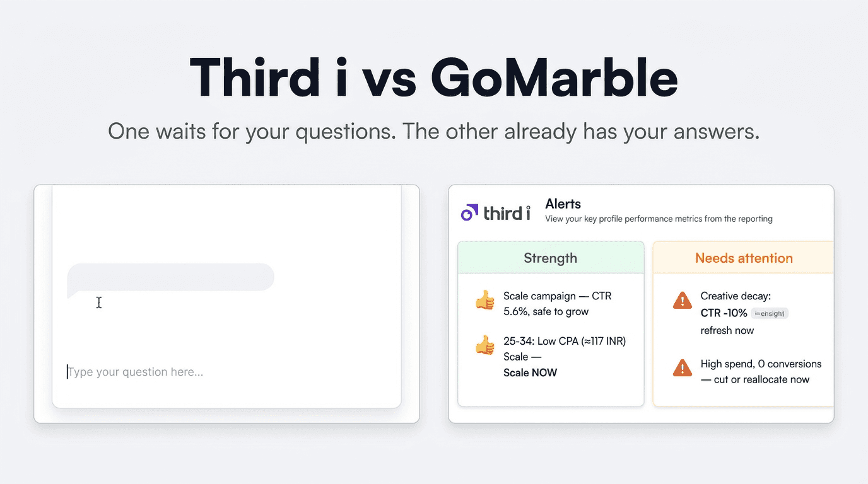Select the Strength column header
The height and width of the screenshot is (484, 868).
551,258
